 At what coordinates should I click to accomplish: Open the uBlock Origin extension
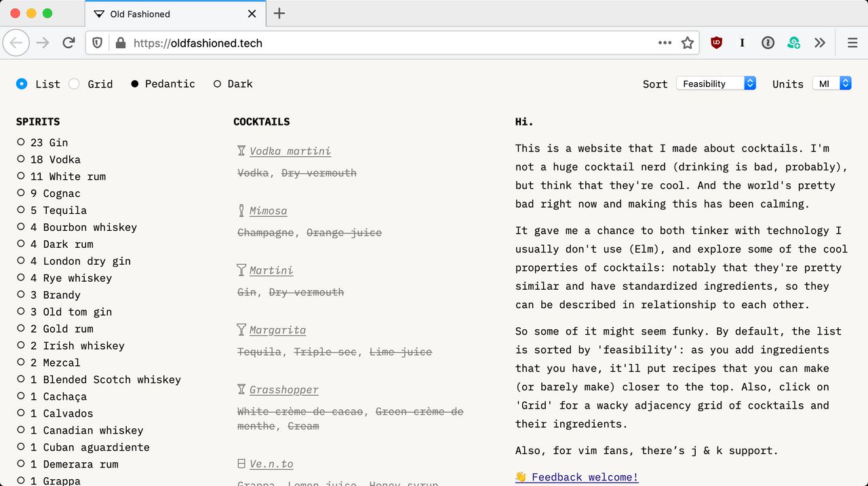click(x=716, y=42)
